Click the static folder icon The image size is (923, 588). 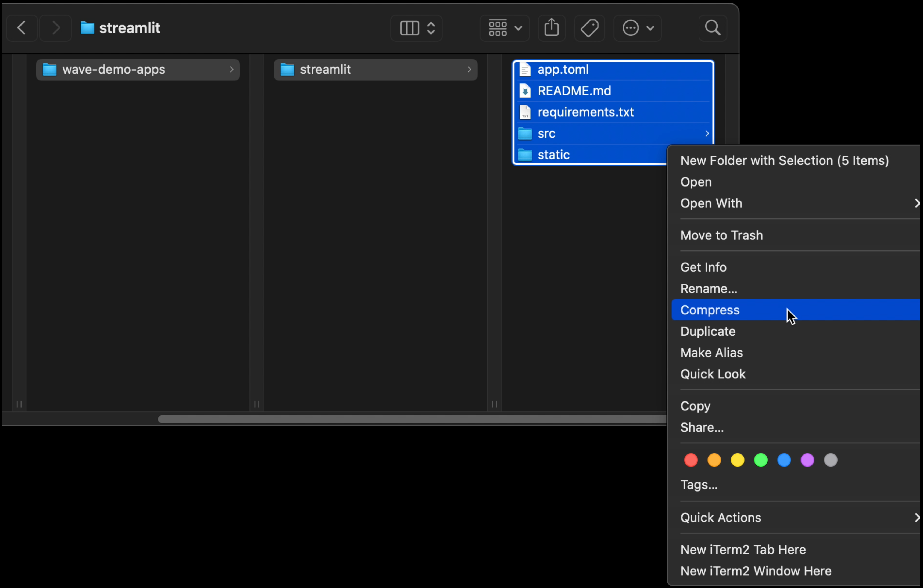[x=525, y=155]
